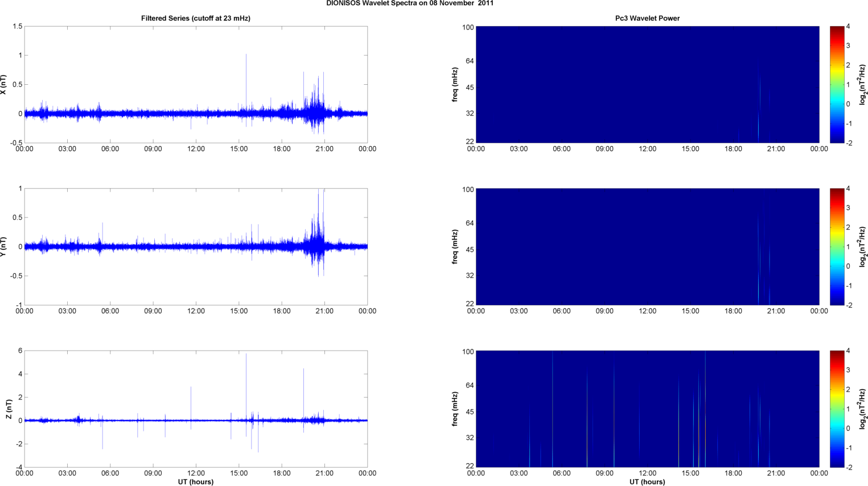868x486 pixels.
Task: Click the '-2' tick on bottom colorbar
Action: click(x=848, y=467)
